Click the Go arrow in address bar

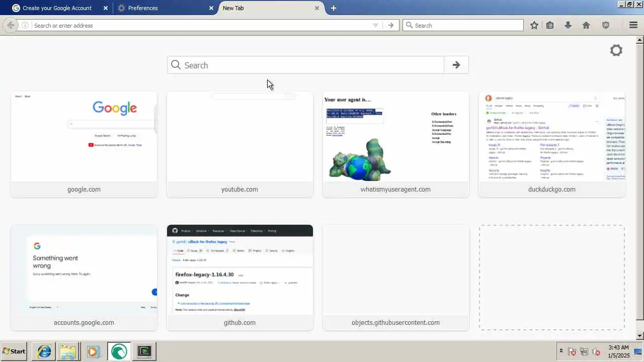[x=391, y=25]
